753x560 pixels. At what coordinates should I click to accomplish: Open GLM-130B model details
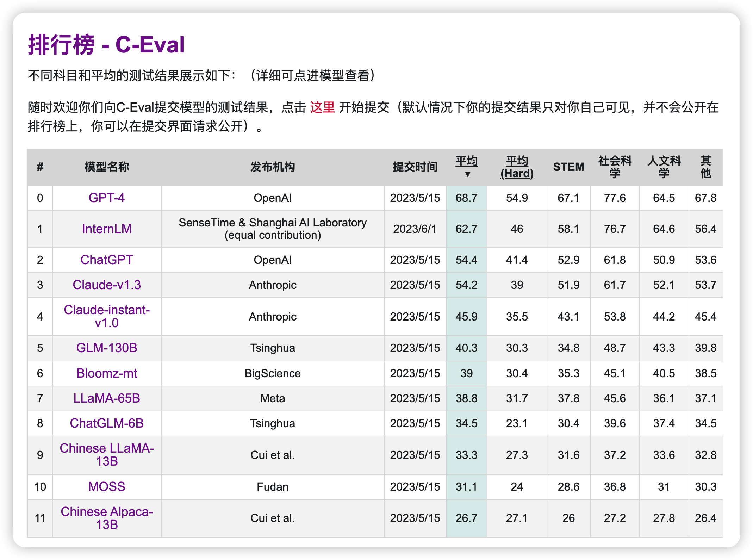tap(106, 348)
